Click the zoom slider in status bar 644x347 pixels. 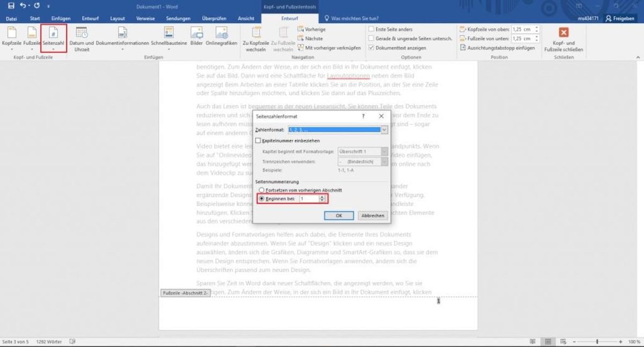pyautogui.click(x=597, y=342)
